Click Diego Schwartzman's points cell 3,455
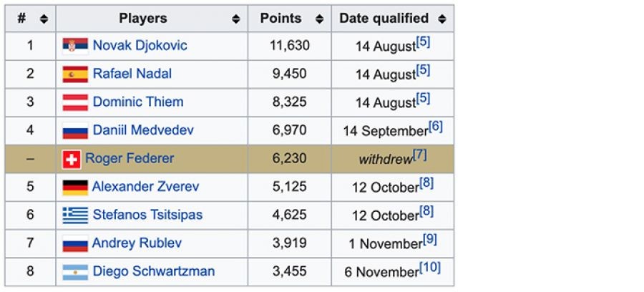This screenshot has width=644, height=292. pos(290,272)
